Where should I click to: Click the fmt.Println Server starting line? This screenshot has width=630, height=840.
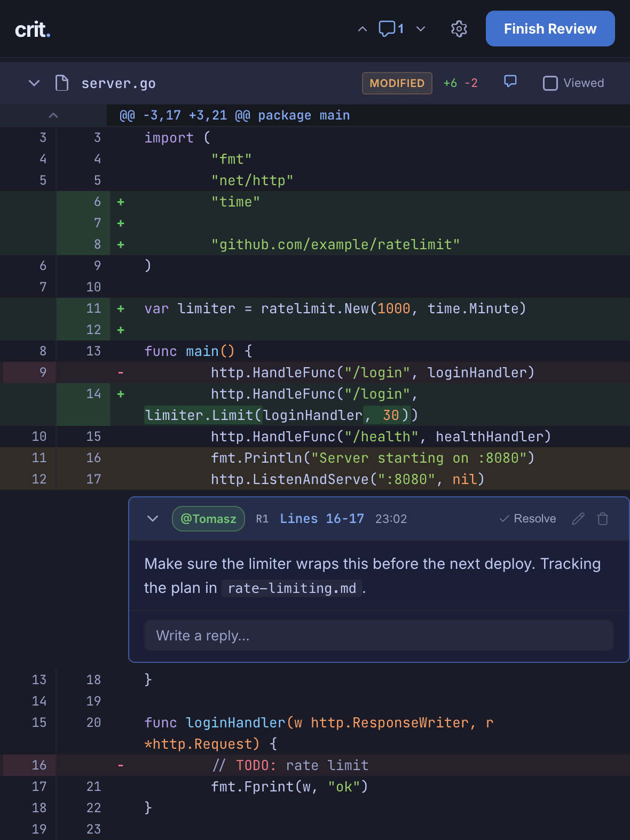point(315,458)
